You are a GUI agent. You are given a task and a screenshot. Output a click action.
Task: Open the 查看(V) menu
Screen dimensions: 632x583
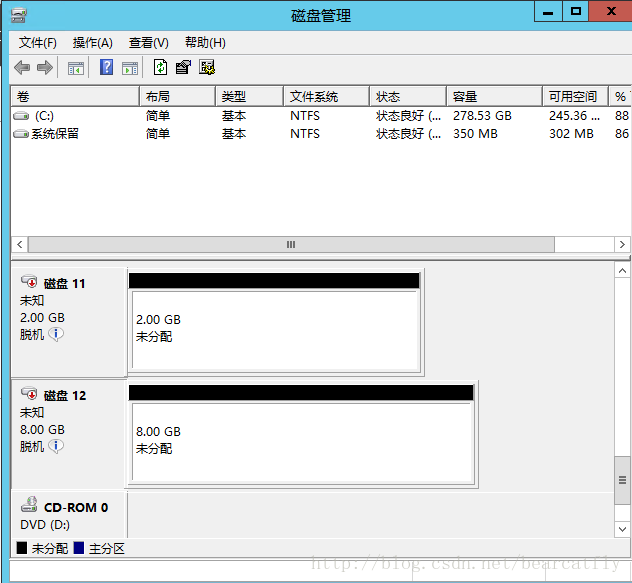(149, 43)
